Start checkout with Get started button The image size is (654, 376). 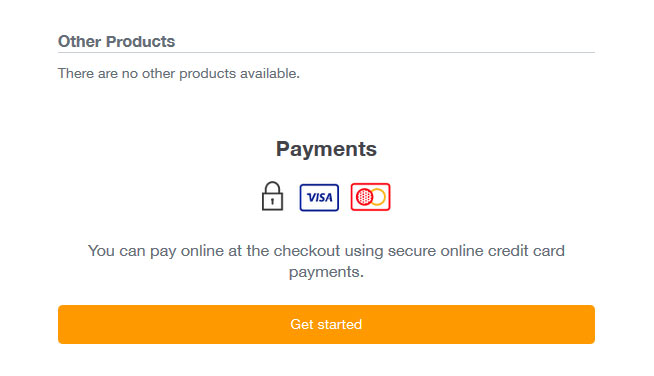[326, 324]
